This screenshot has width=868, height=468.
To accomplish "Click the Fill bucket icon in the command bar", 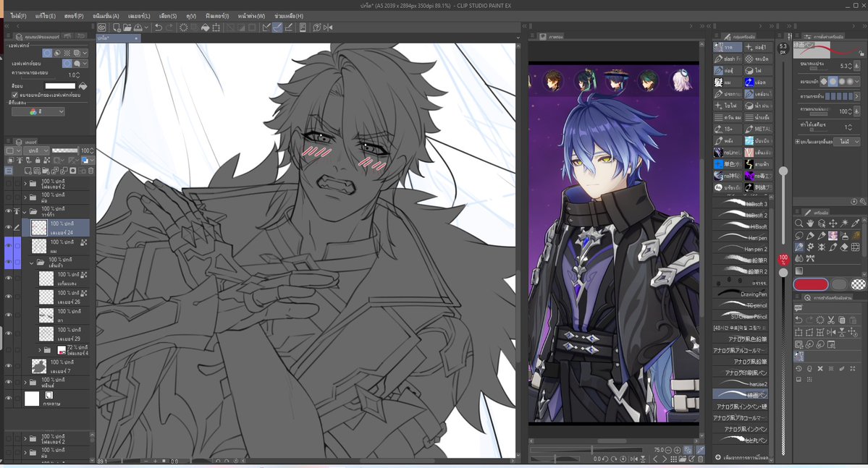I will (205, 27).
